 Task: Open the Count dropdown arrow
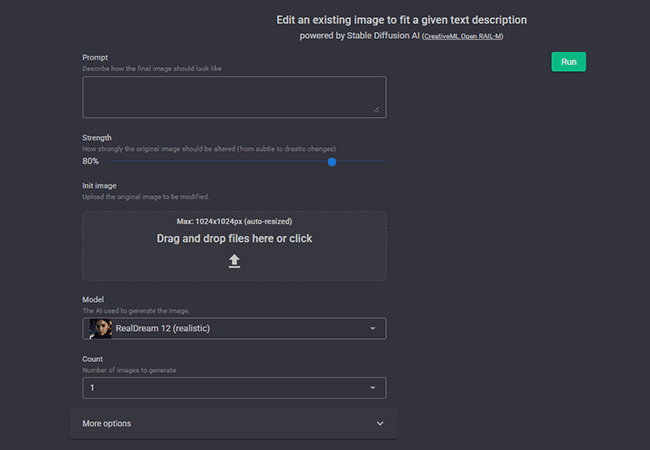pyautogui.click(x=372, y=388)
